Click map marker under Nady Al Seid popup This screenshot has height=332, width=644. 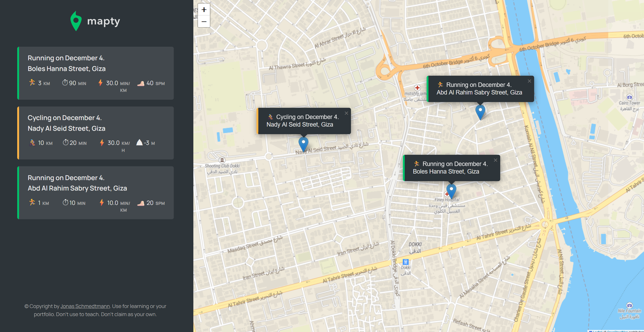tap(303, 144)
